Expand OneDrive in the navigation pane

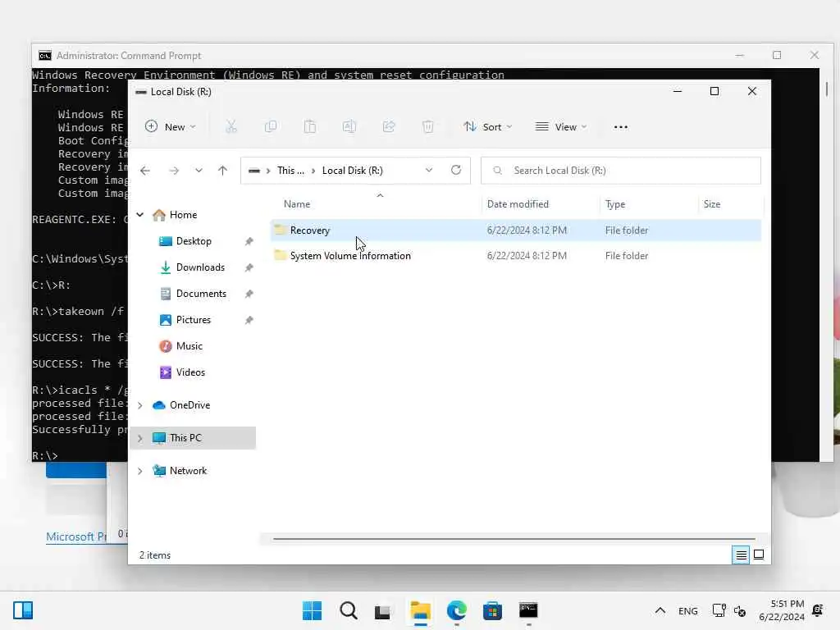(139, 405)
